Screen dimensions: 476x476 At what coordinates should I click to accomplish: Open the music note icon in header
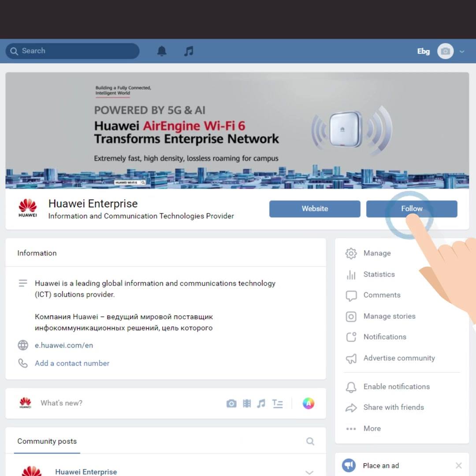click(x=189, y=51)
